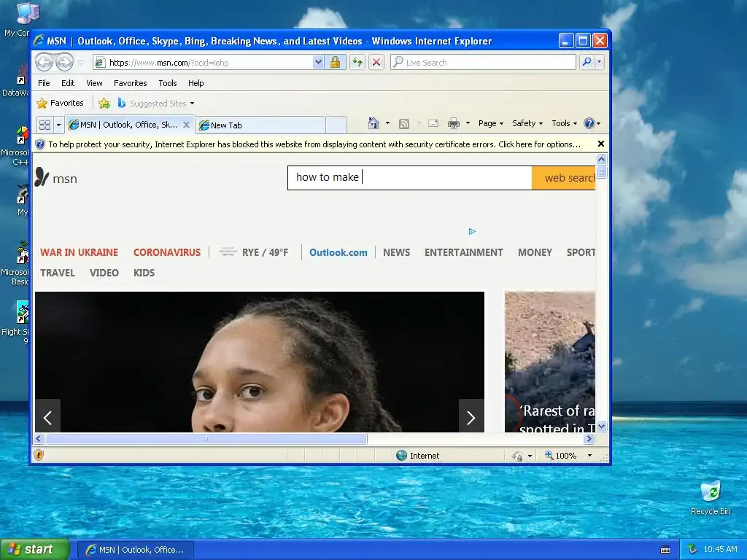
Task: Open the recent pages dropdown arrow
Action: 80,63
